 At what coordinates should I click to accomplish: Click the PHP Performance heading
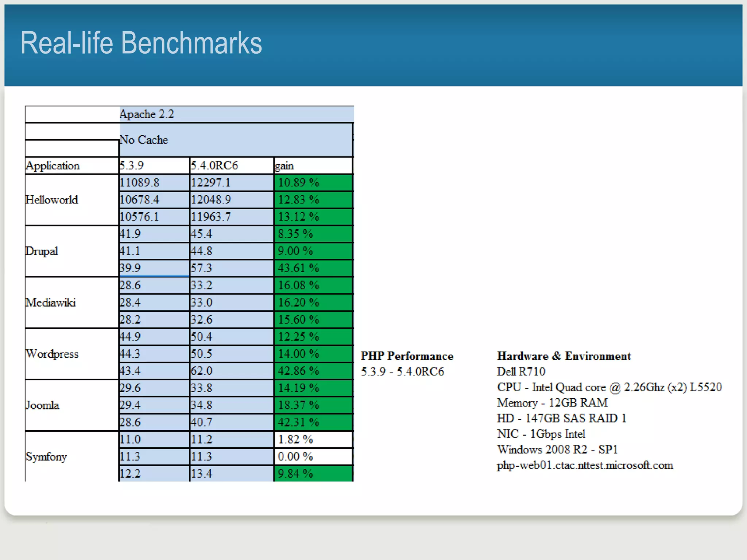pos(407,356)
